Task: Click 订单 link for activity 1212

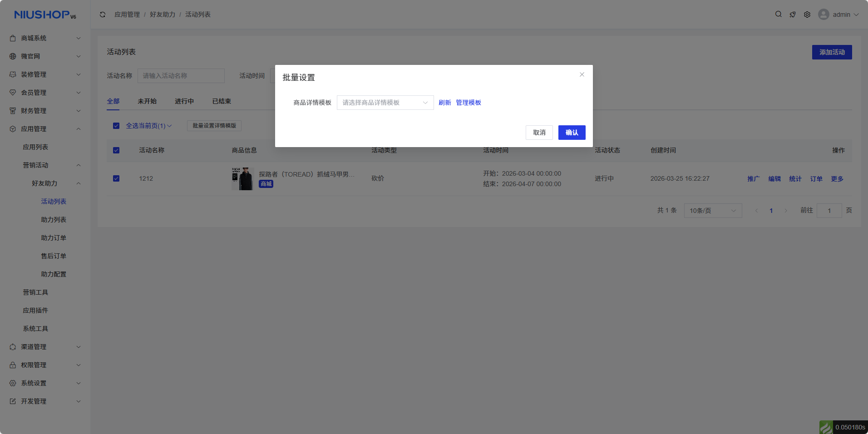Action: pos(816,179)
